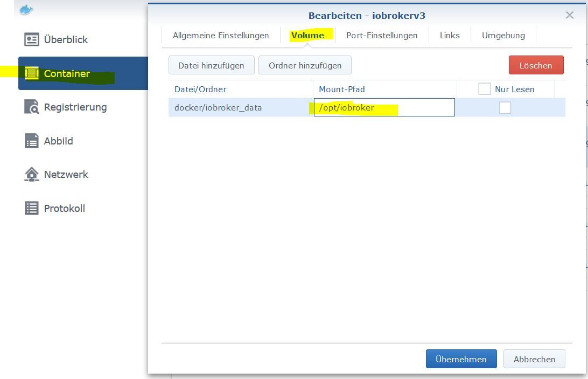
Task: Go to the Links tab
Action: [450, 35]
